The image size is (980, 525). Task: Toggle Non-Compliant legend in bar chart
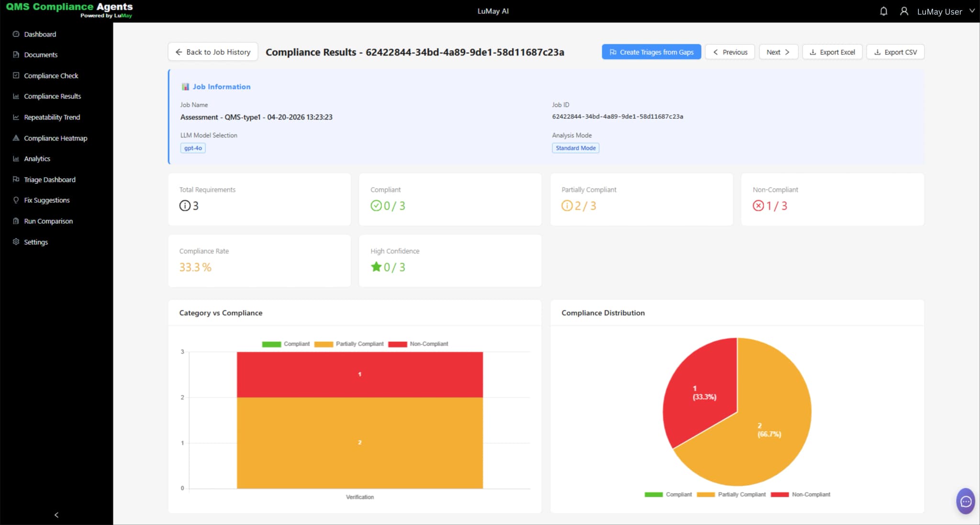(418, 344)
